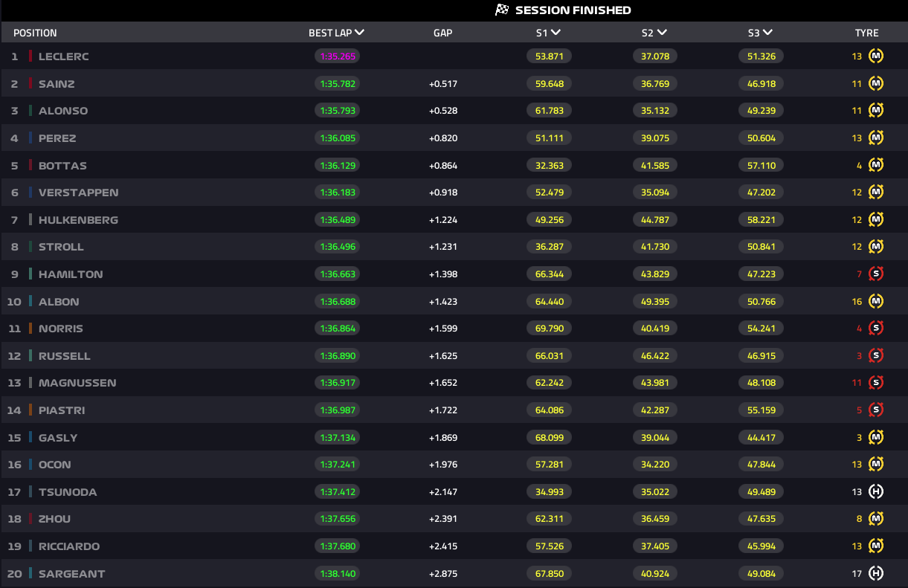Click Ricciardo's gap value +2.415

coord(443,546)
